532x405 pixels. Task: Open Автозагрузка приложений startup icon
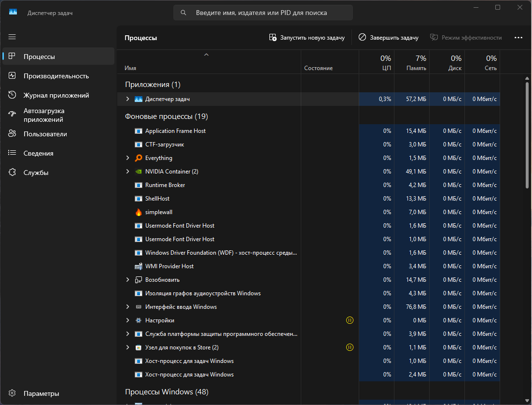tap(12, 115)
